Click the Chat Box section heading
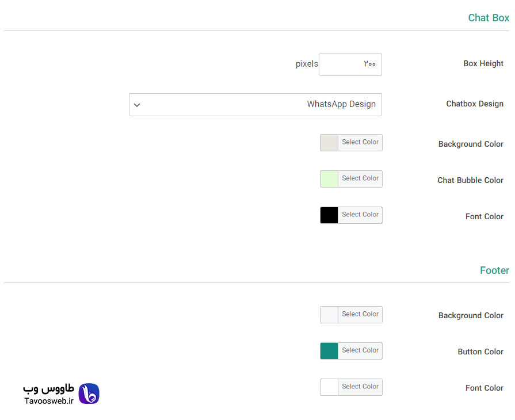The width and height of the screenshot is (515, 420). point(489,18)
